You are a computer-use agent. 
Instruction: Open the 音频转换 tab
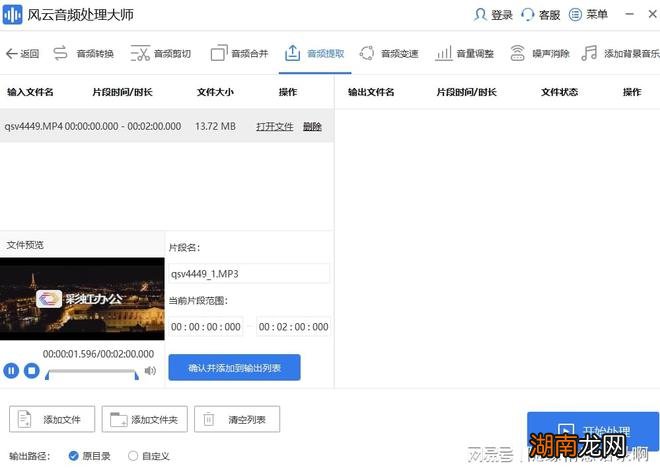click(x=84, y=53)
